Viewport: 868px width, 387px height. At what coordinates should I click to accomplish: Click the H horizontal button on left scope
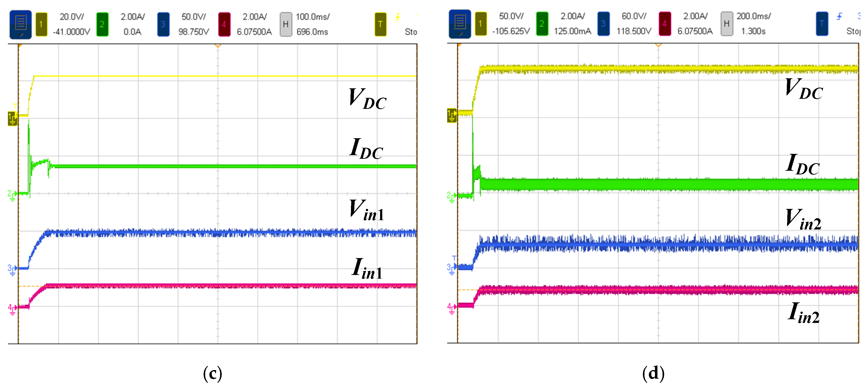[x=286, y=24]
